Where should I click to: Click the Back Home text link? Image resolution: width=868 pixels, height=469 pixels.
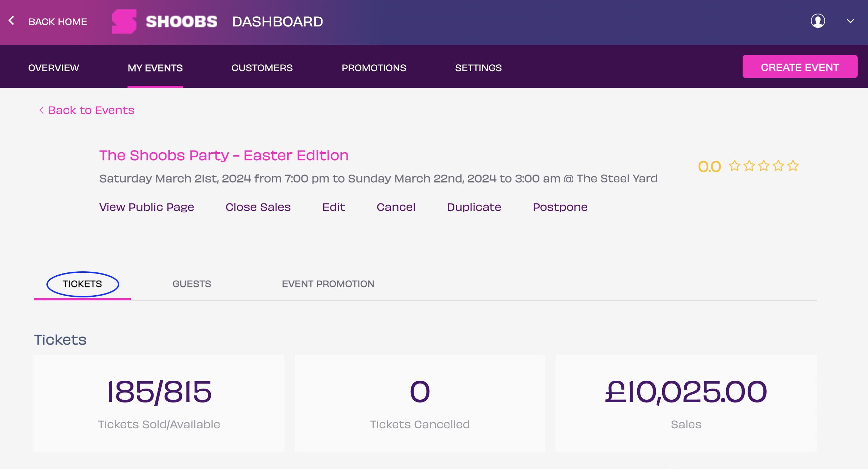coord(58,21)
